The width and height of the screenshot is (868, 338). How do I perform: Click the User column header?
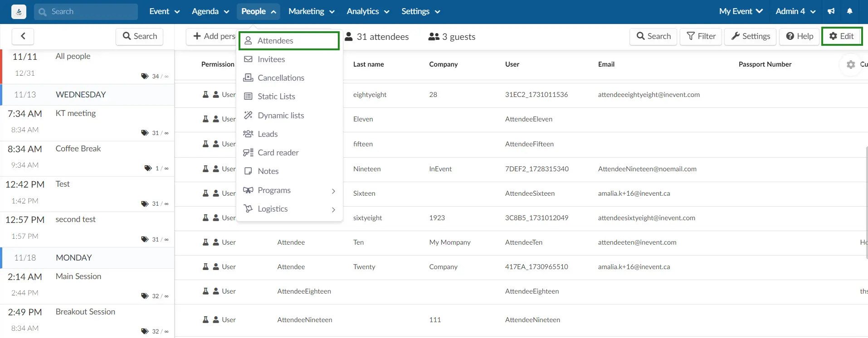point(512,64)
